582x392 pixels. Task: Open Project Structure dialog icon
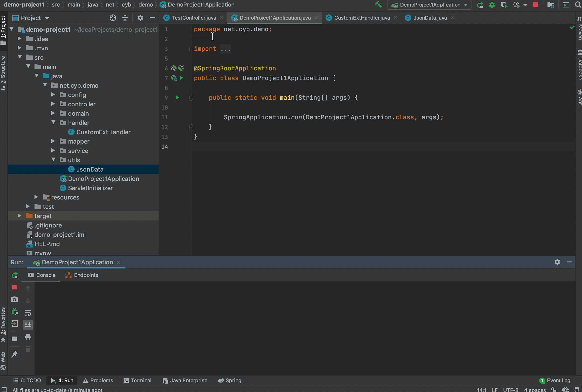point(551,5)
